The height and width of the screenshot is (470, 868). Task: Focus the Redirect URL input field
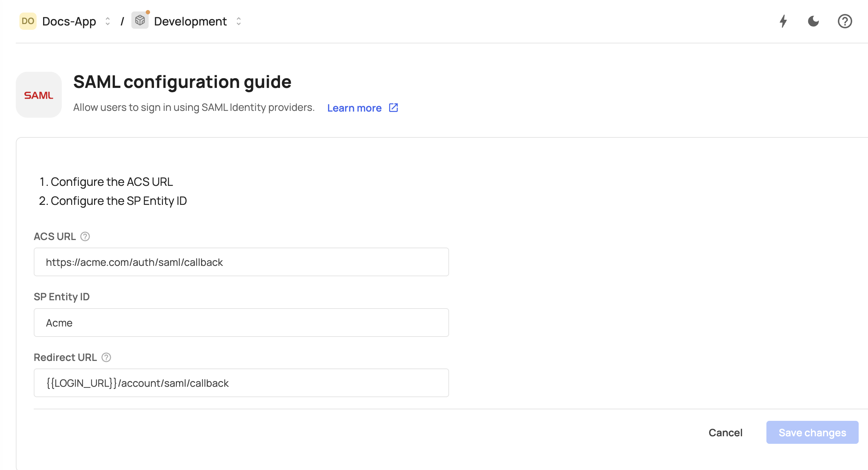coord(241,383)
